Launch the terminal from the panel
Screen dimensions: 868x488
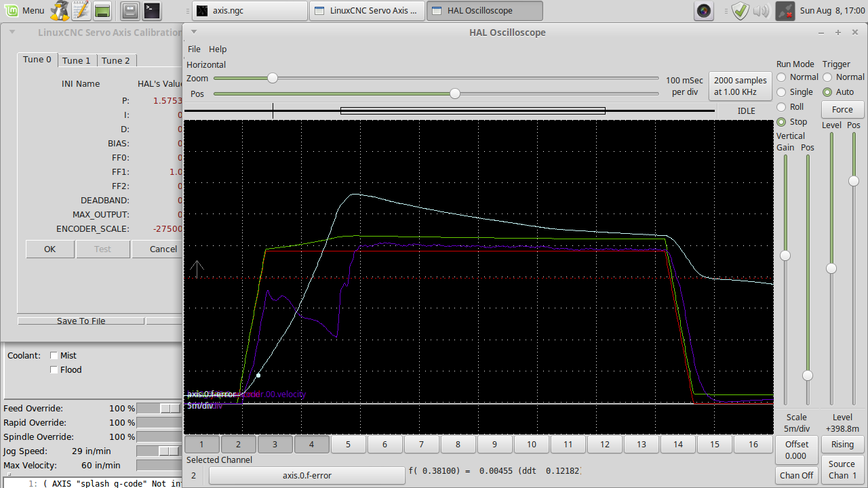click(153, 10)
